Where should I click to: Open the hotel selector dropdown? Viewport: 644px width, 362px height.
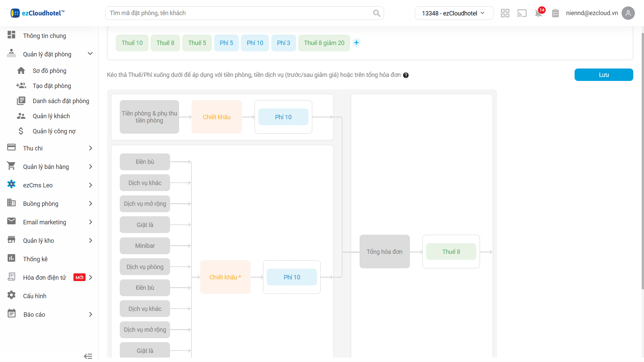pyautogui.click(x=453, y=13)
